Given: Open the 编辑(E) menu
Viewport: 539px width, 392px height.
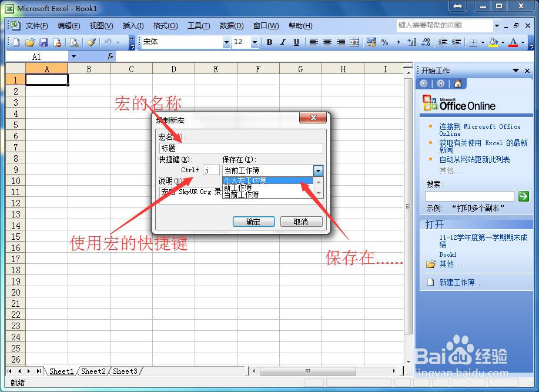Looking at the screenshot, I should tap(69, 26).
